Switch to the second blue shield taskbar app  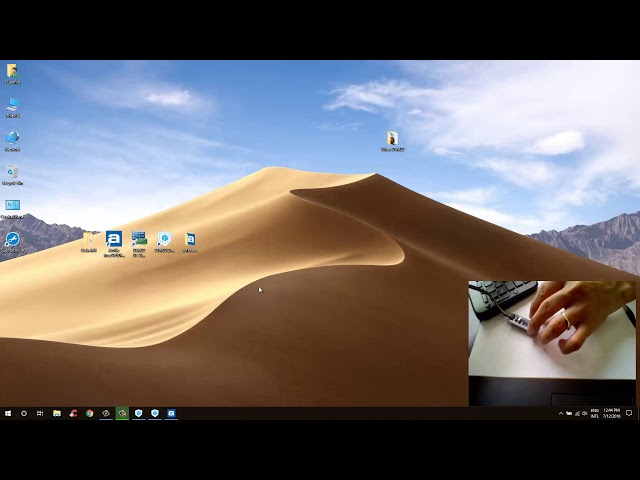155,413
